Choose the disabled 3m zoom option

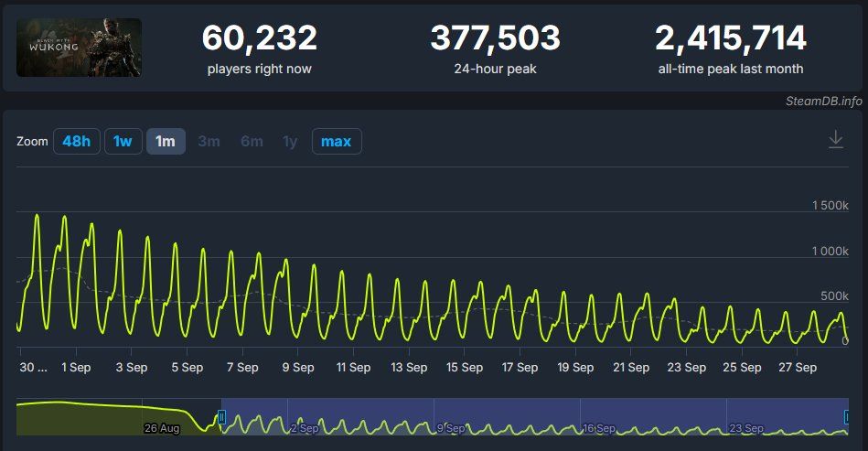209,141
